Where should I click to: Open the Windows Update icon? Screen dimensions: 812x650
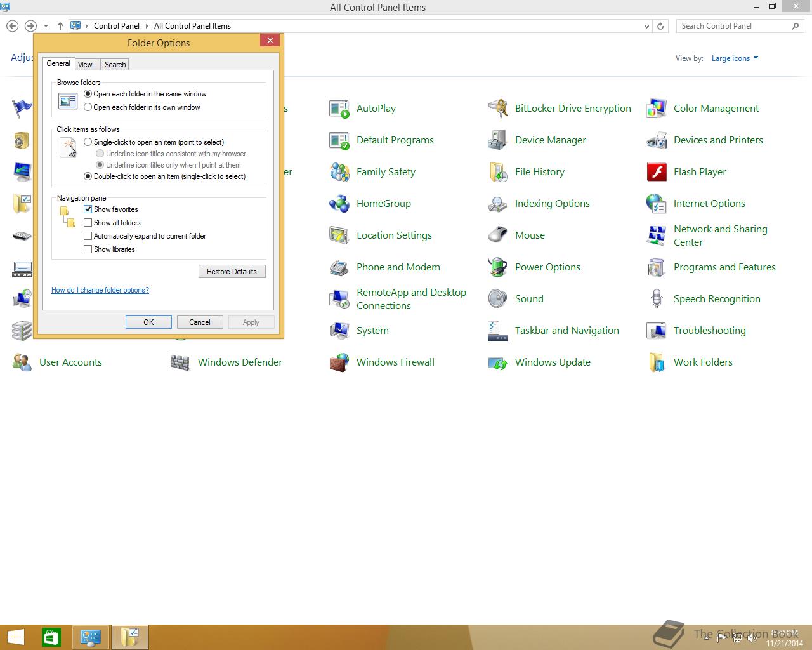[x=498, y=362]
